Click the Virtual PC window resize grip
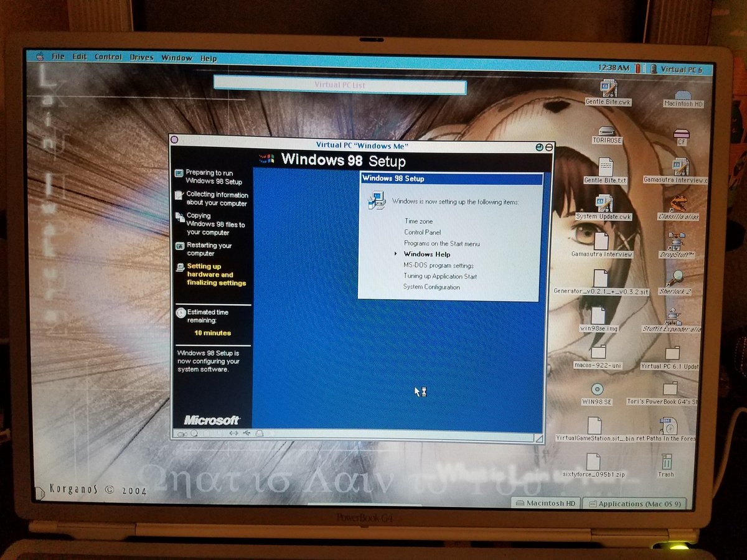Viewport: 747px width, 560px height. point(539,439)
